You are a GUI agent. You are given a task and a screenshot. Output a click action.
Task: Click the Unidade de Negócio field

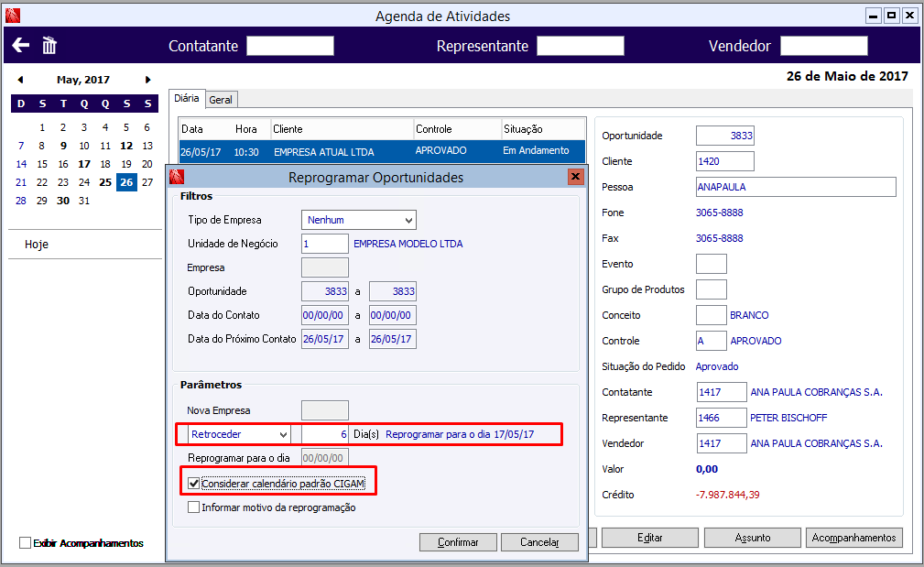click(x=325, y=244)
